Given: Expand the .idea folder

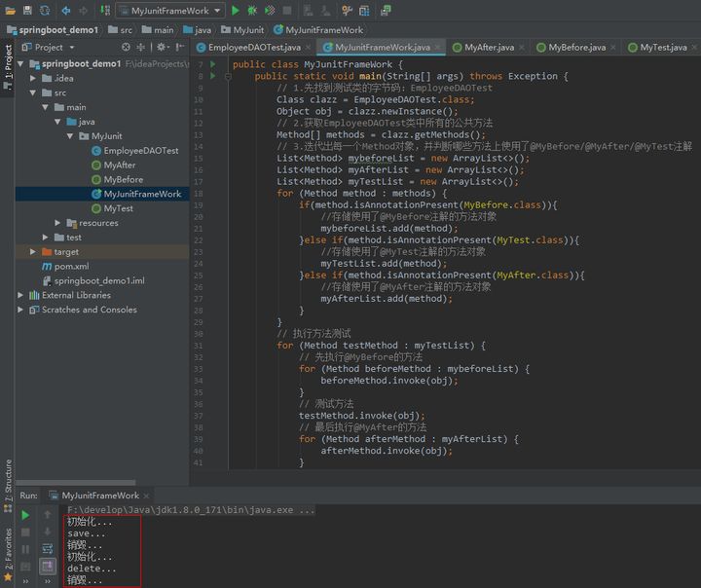Looking at the screenshot, I should coord(33,78).
